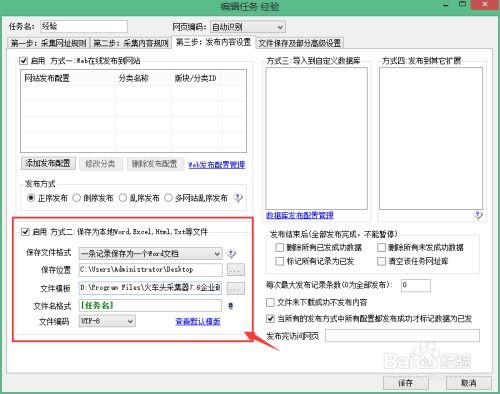This screenshot has width=500, height=394.
Task: Click the 文件名格式 field with [任务名]
Action: 150,305
